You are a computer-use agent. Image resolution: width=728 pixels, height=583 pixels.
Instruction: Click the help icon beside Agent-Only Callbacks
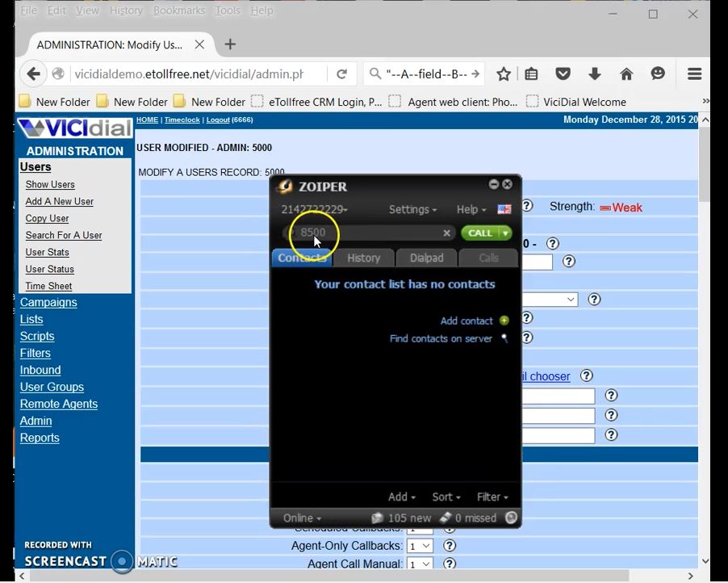pyautogui.click(x=450, y=545)
